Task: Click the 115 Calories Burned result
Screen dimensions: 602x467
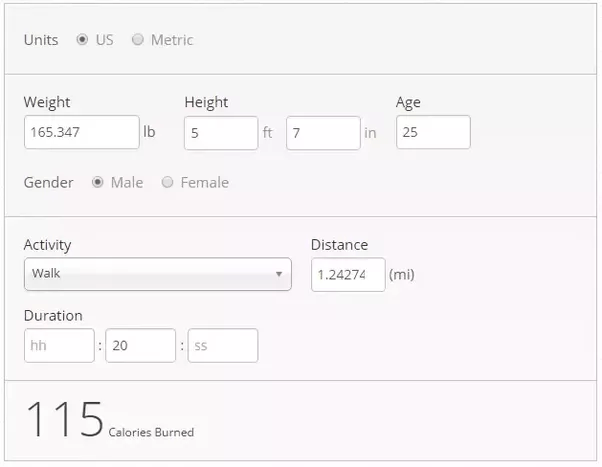Action: (66, 419)
